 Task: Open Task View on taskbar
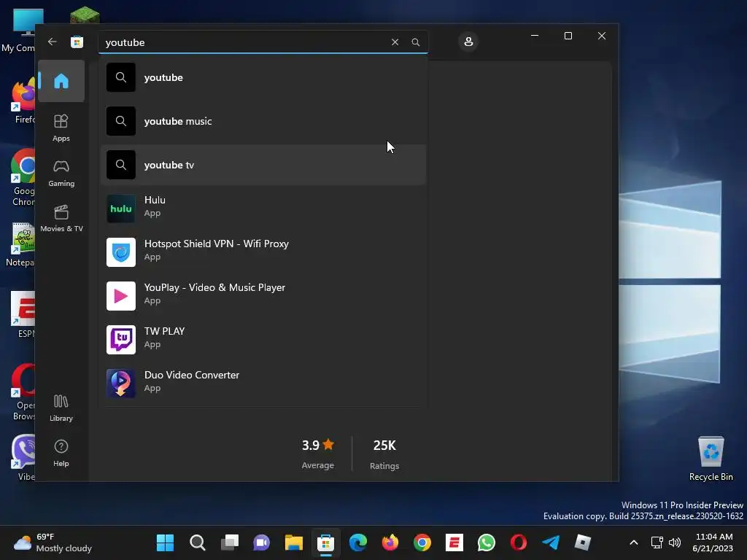click(x=230, y=542)
